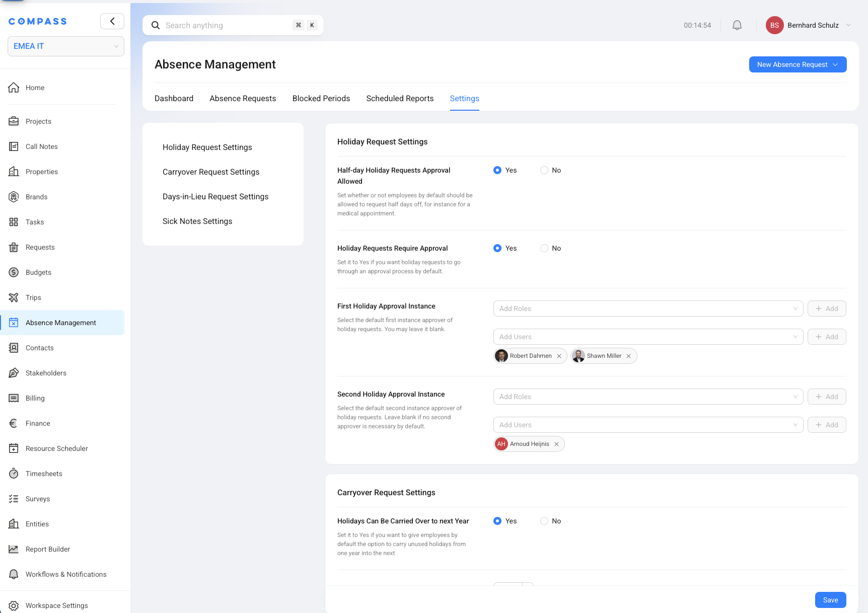Select No for Holiday Requests Require Approval

coord(544,248)
